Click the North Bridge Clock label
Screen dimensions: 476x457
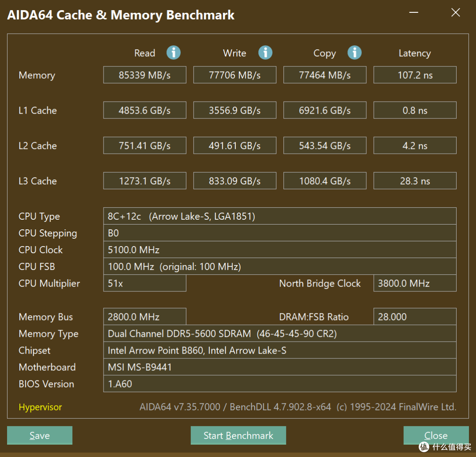(320, 283)
